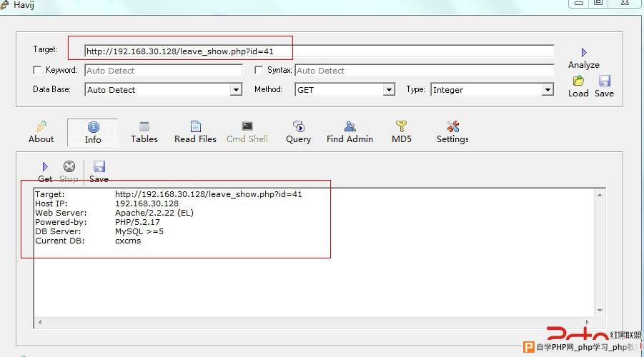Enable the Syntax checkbox

258,70
